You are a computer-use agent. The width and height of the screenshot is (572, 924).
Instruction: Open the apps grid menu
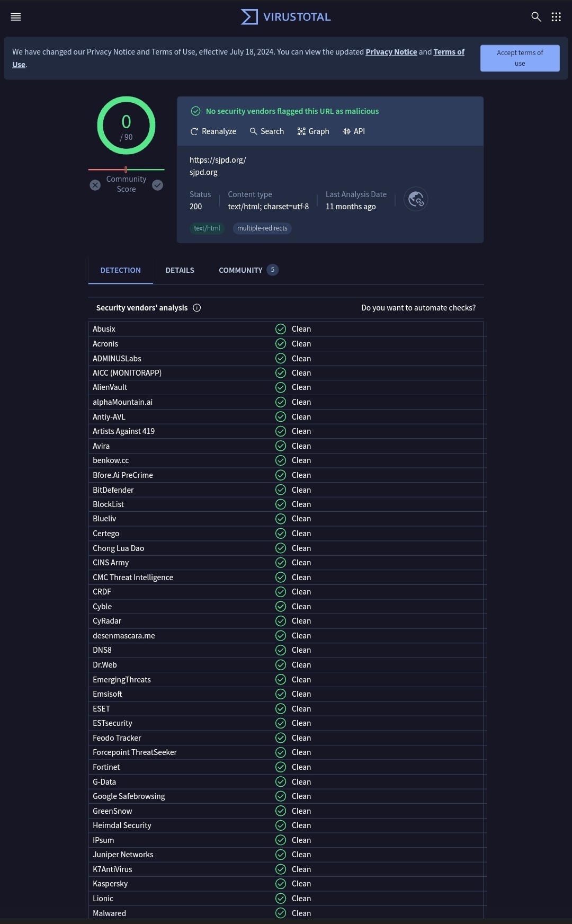(x=556, y=17)
